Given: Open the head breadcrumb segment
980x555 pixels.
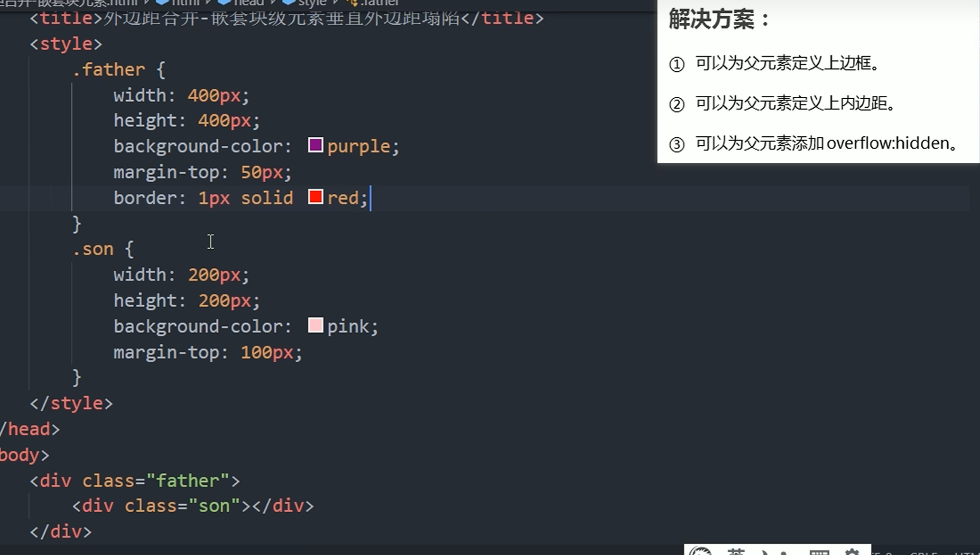Looking at the screenshot, I should point(248,3).
